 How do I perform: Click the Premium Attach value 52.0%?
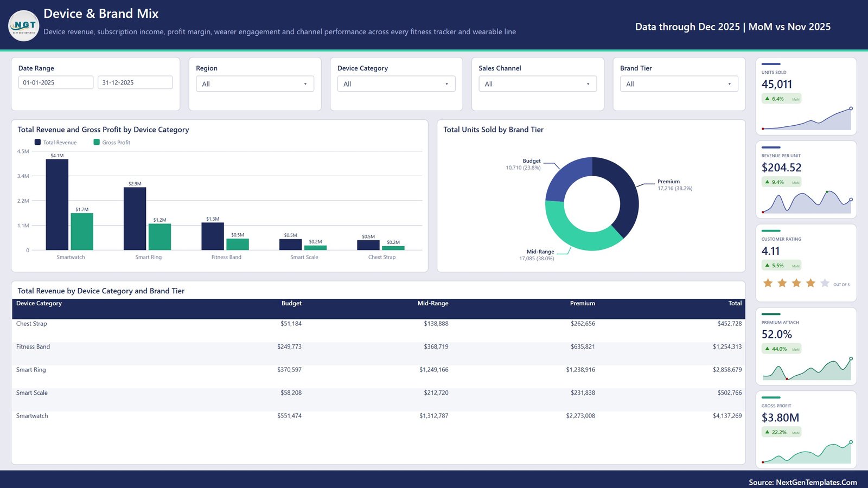coord(776,335)
